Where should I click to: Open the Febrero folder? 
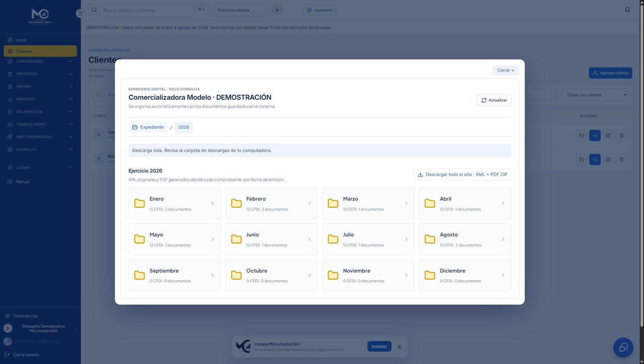tap(271, 204)
